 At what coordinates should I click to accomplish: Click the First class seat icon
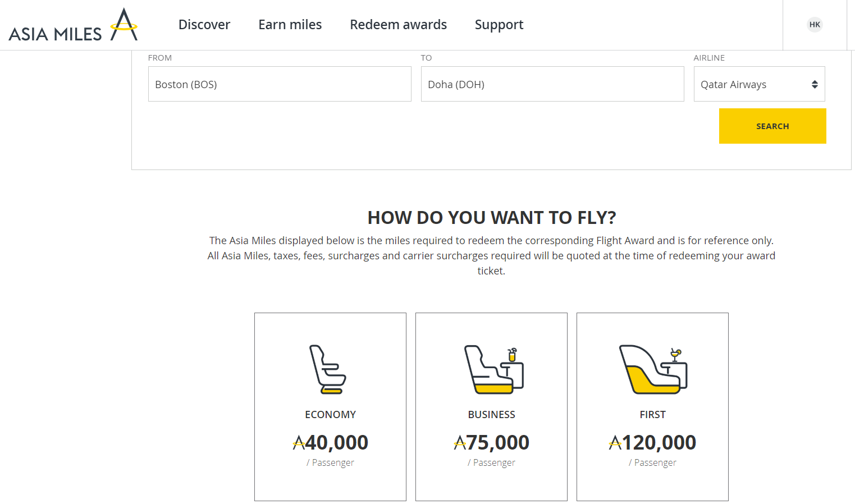653,369
